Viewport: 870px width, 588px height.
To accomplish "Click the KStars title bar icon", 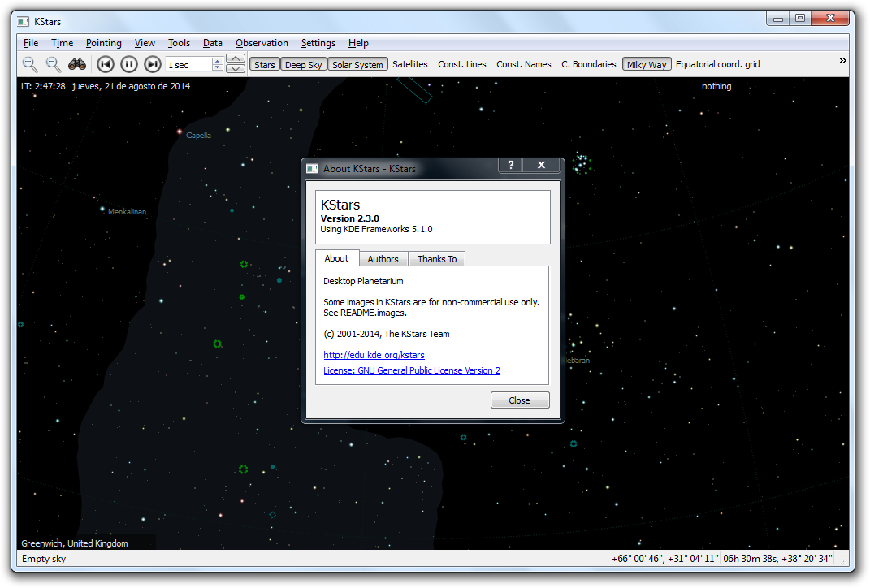I will (24, 22).
